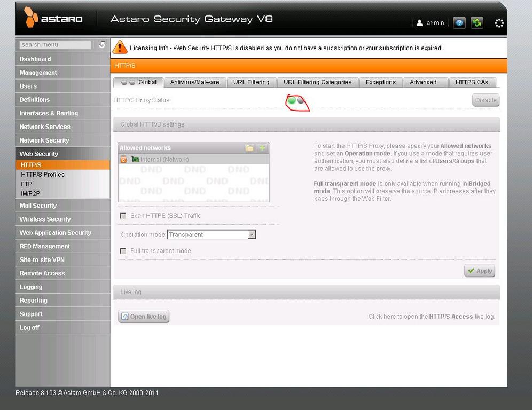This screenshot has height=410, width=532.
Task: Expand the Mail Security menu section
Action: (38, 206)
